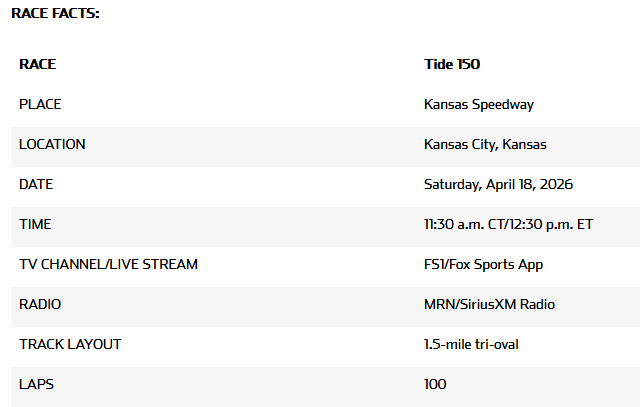Click the Saturday, April 18, 2026 date

[498, 184]
